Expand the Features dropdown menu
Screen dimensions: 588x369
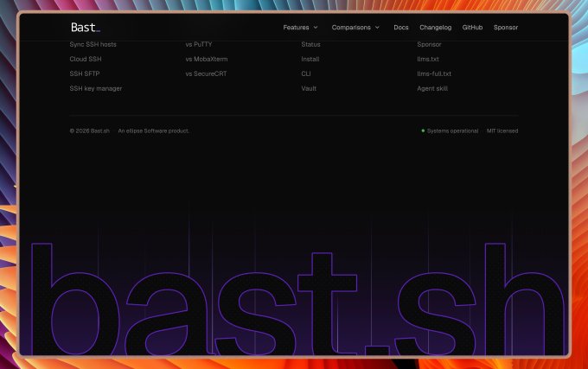tap(300, 28)
